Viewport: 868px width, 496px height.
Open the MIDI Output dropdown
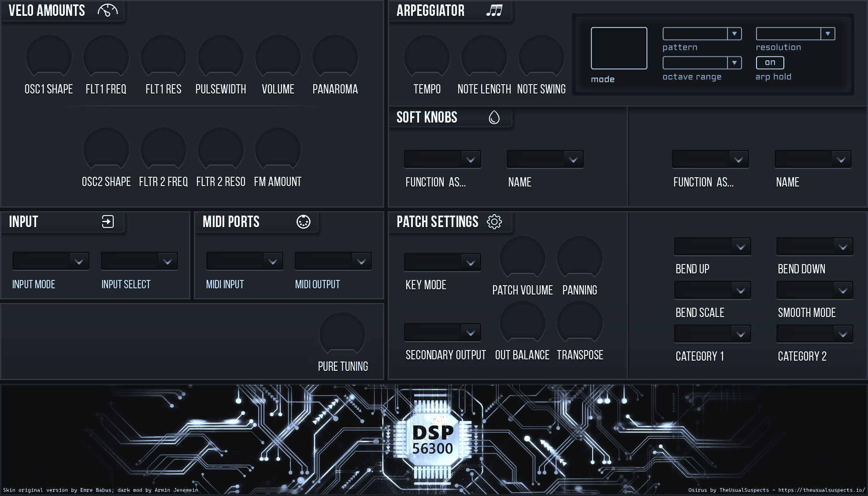pos(333,261)
